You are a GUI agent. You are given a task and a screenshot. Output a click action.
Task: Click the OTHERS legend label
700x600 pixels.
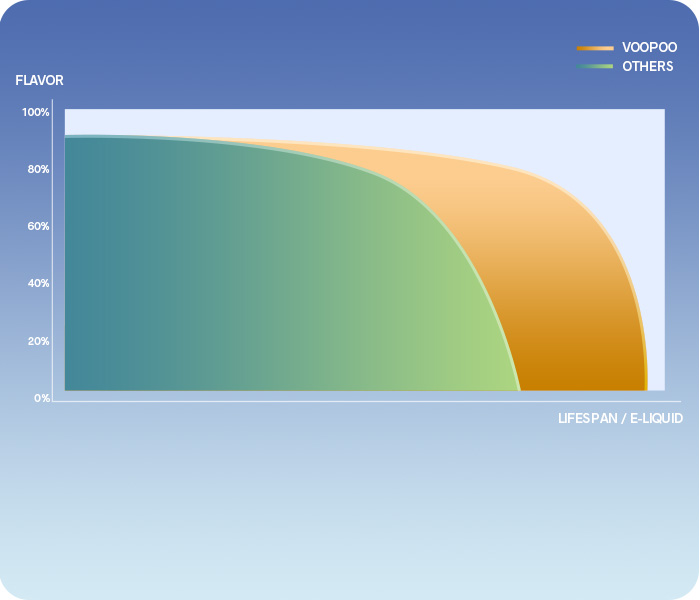click(x=647, y=66)
